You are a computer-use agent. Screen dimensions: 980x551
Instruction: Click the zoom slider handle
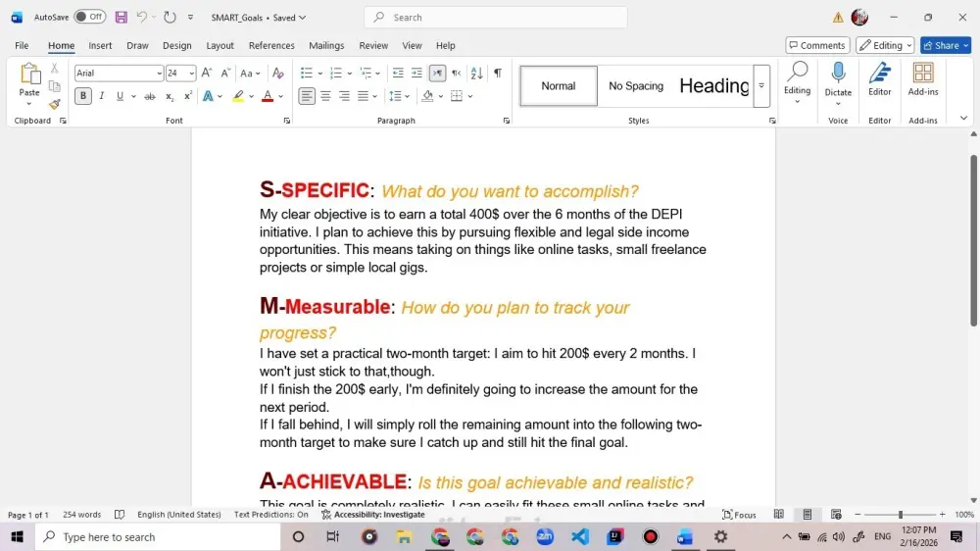pyautogui.click(x=900, y=514)
